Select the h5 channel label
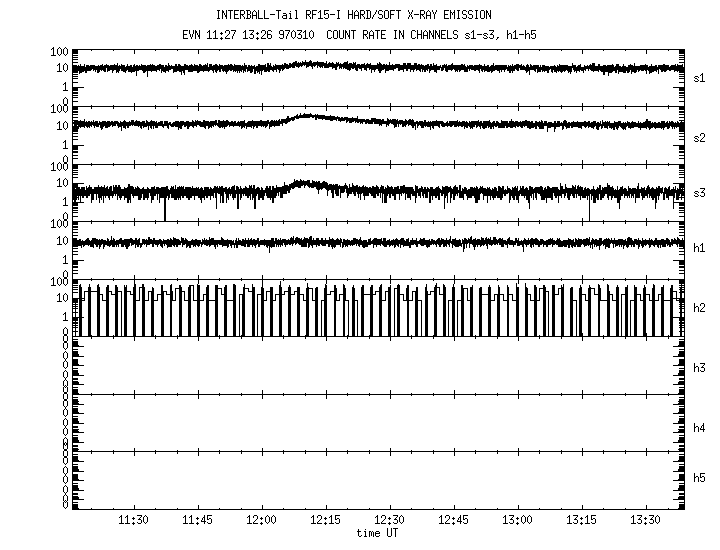The image size is (720, 550). (699, 478)
